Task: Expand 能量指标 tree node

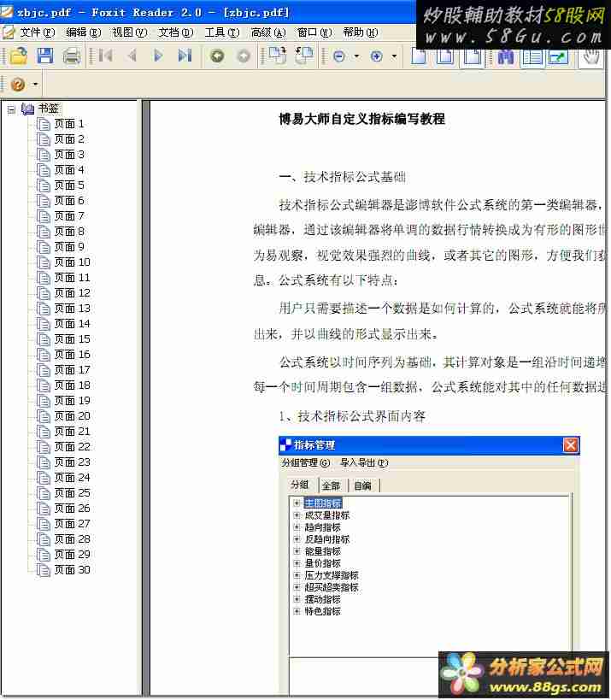Action: pos(297,551)
